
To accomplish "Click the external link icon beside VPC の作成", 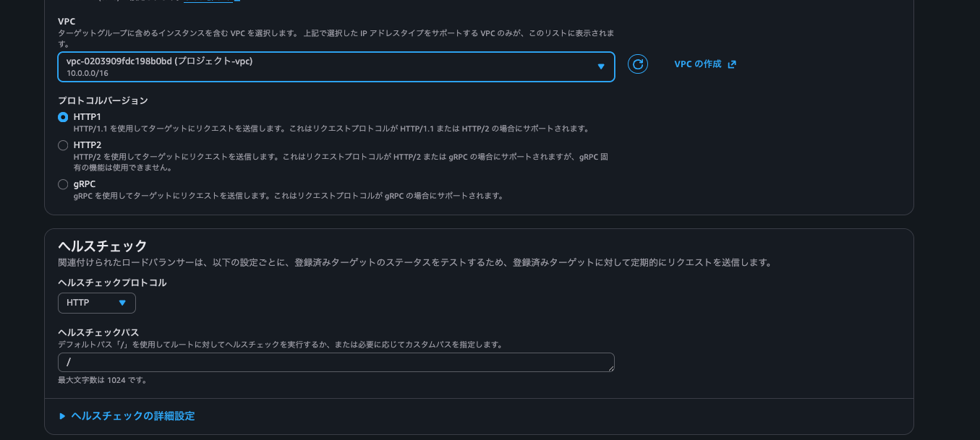I will click(731, 64).
